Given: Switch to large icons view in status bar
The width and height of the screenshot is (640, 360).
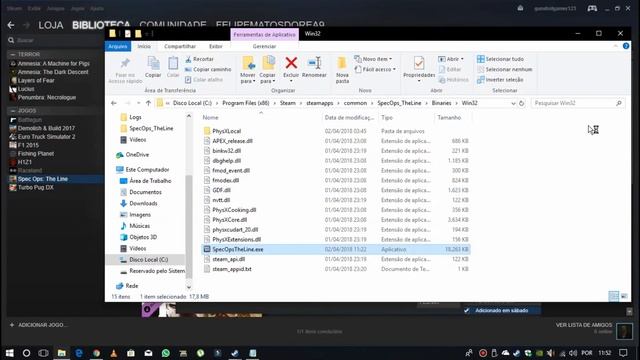Looking at the screenshot, I should click(x=624, y=296).
